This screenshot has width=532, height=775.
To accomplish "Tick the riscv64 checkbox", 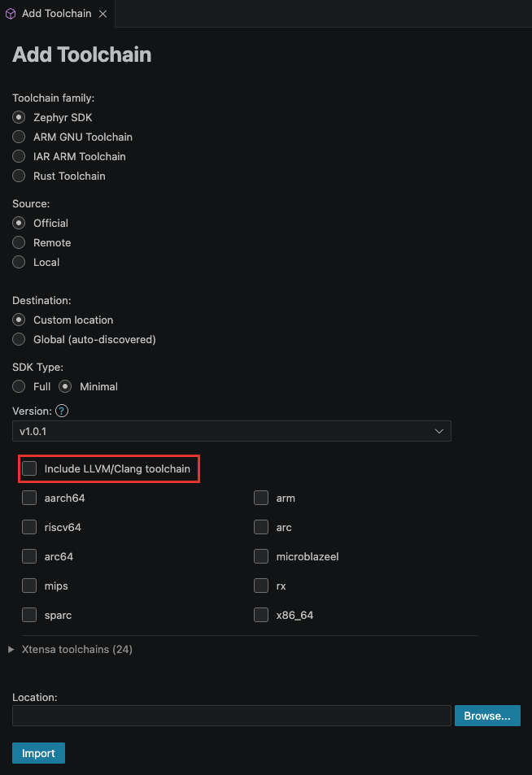I will tap(29, 527).
